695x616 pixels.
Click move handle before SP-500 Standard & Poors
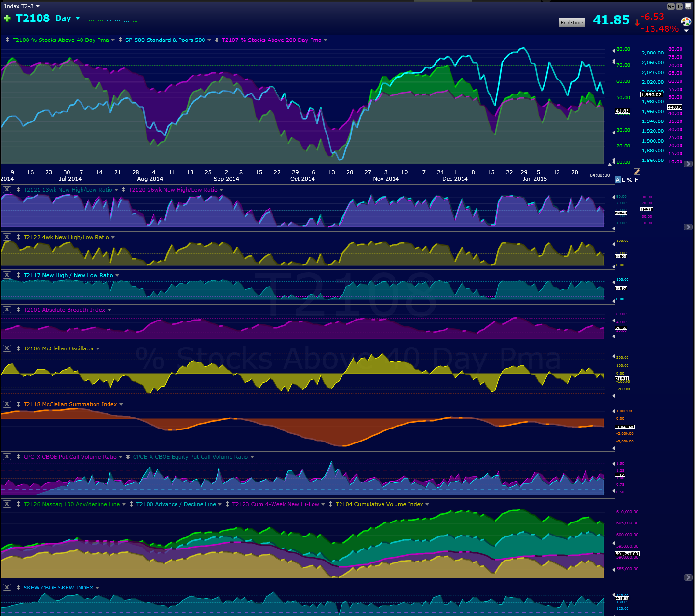(120, 40)
